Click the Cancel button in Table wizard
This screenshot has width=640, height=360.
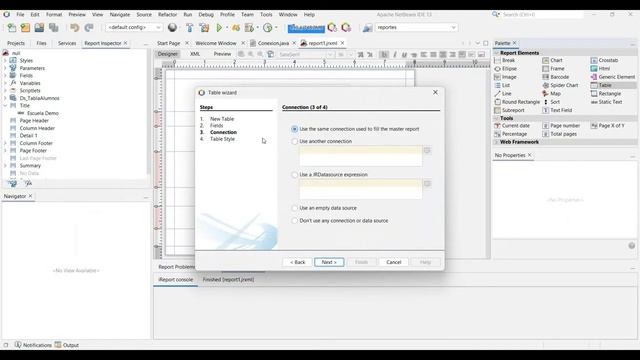click(x=394, y=262)
